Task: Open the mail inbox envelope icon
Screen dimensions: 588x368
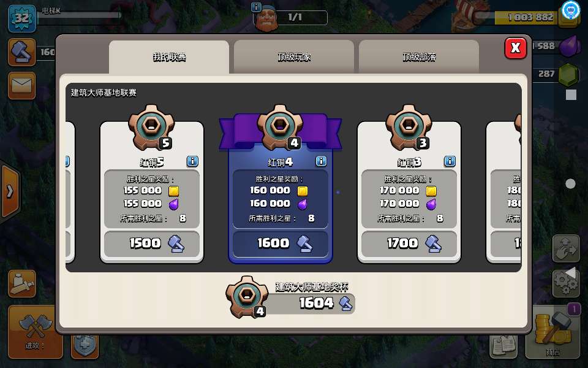Action: [22, 86]
